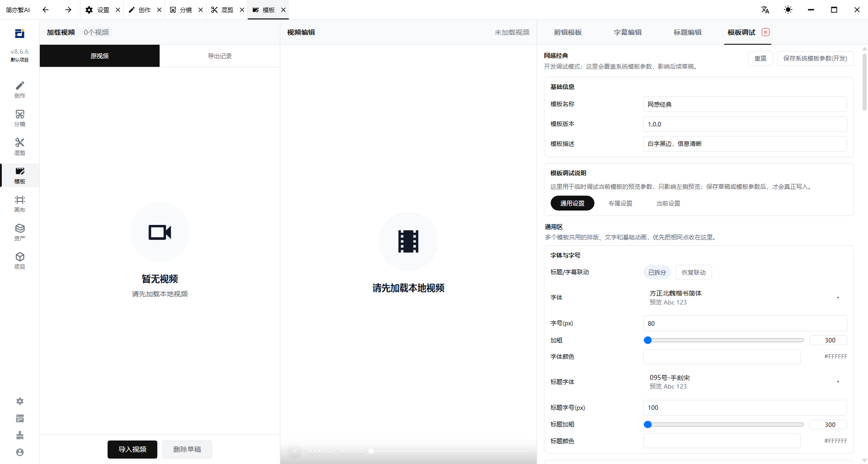The image size is (868, 464).
Task: Open the 标题字体 font dropdown
Action: click(745, 382)
